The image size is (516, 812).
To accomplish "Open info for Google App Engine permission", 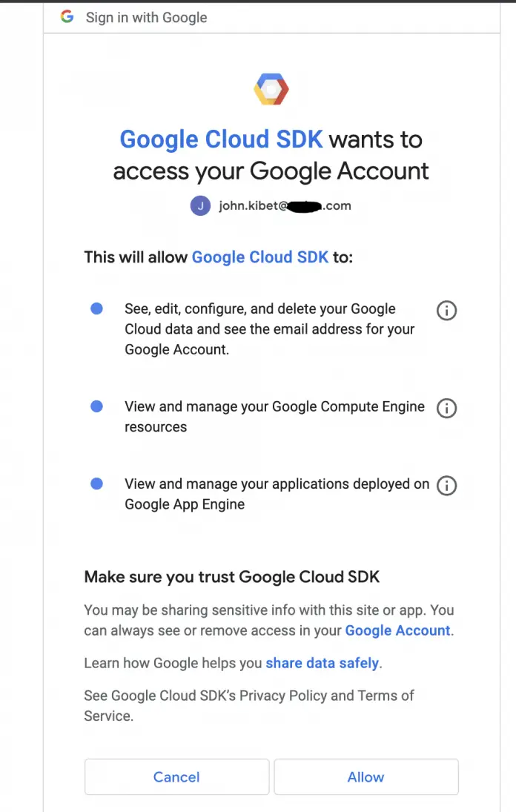I will point(446,486).
